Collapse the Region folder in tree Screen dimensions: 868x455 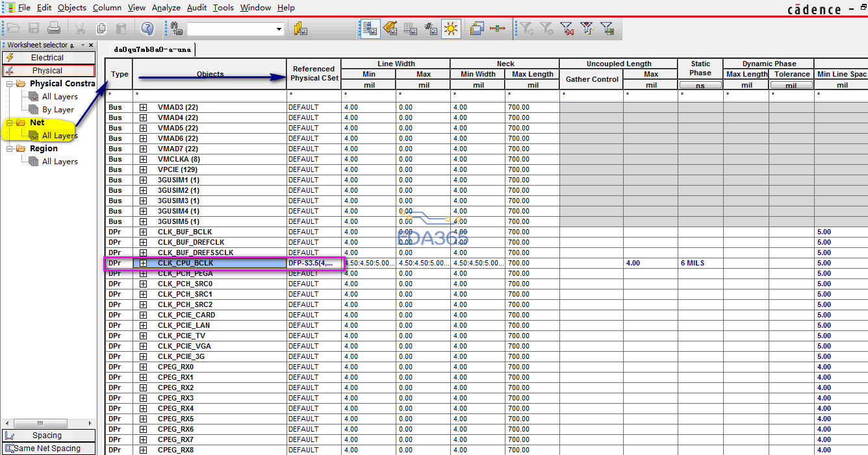[9, 149]
